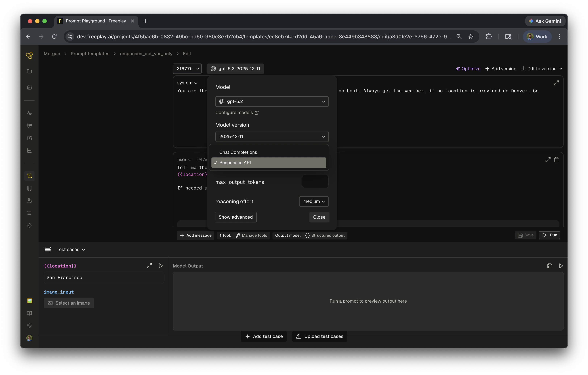The image size is (588, 375).
Task: Open the lower settings gear in the sidebar
Action: click(29, 326)
